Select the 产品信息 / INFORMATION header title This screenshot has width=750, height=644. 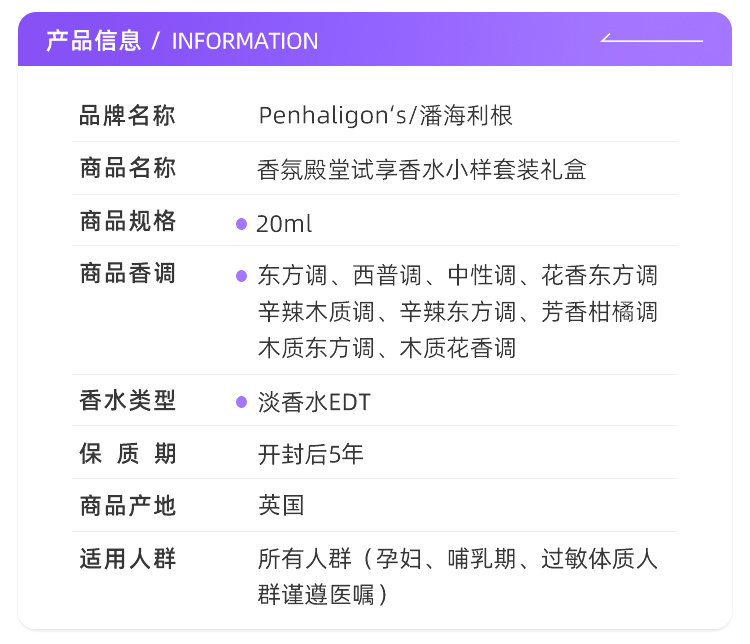(x=182, y=41)
